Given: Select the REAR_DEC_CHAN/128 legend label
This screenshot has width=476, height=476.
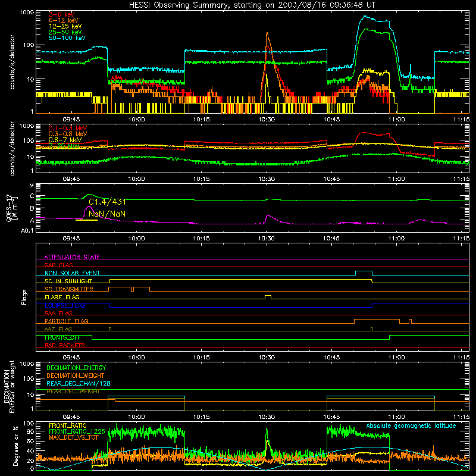Looking at the screenshot, I should coord(79,384).
